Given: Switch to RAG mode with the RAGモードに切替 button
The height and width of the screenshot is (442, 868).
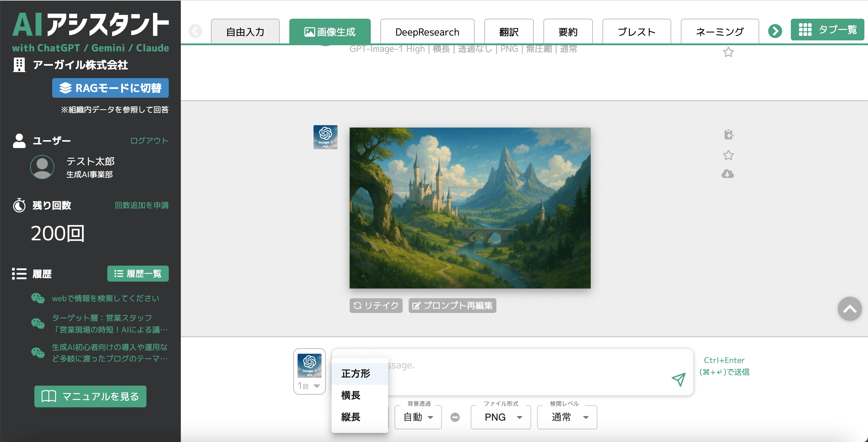Looking at the screenshot, I should tap(110, 88).
